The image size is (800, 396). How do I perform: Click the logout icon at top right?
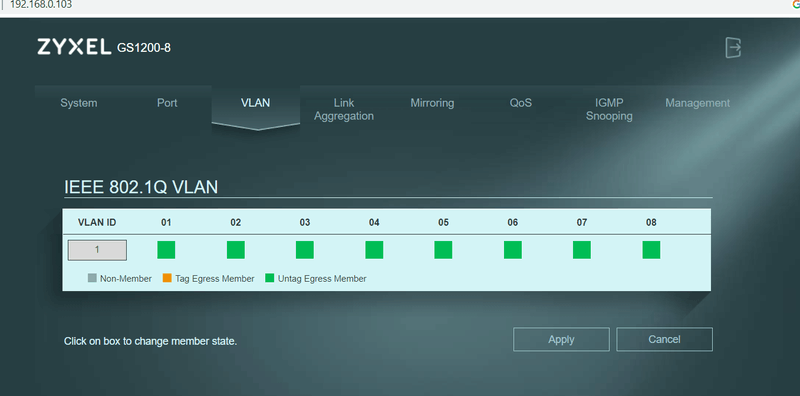click(733, 47)
